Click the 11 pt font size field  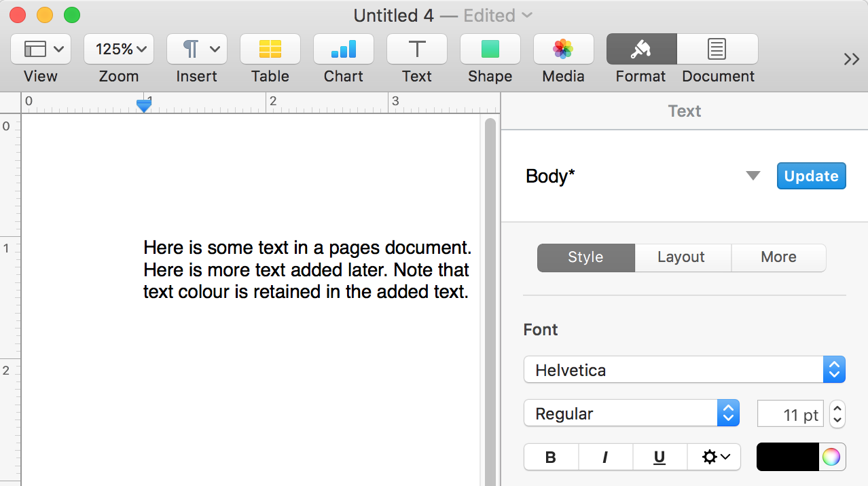(x=791, y=414)
